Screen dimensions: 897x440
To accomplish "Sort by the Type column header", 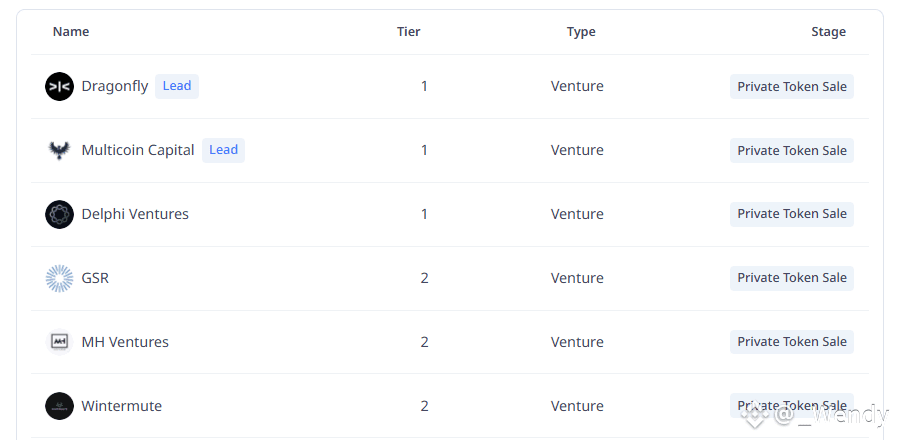I will click(x=581, y=32).
